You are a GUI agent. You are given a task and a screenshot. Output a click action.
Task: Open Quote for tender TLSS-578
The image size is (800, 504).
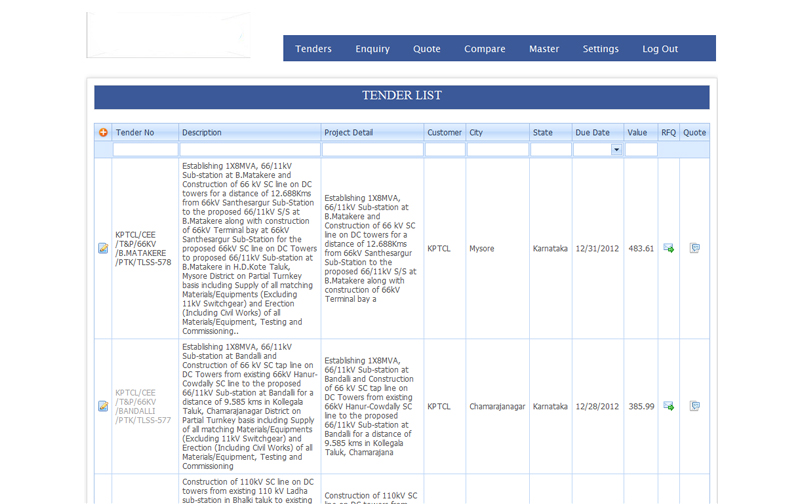694,248
